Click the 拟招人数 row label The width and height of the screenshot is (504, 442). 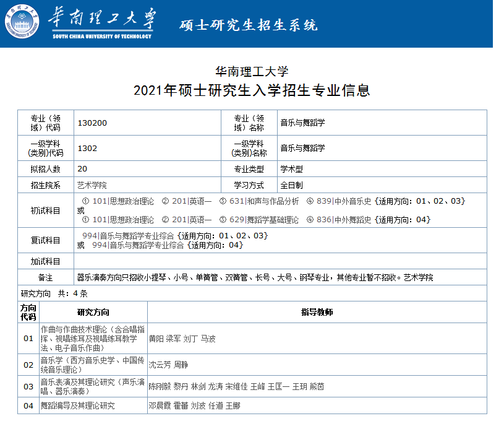[45, 169]
